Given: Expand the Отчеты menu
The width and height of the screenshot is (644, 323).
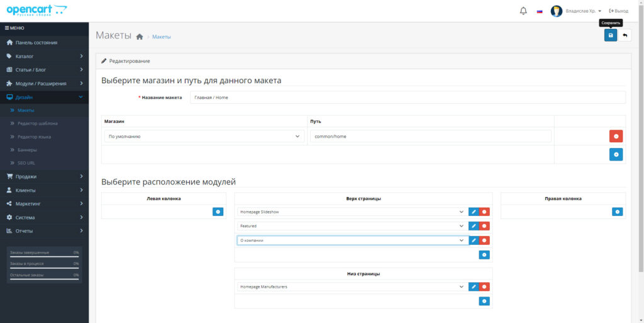Looking at the screenshot, I should click(x=45, y=230).
